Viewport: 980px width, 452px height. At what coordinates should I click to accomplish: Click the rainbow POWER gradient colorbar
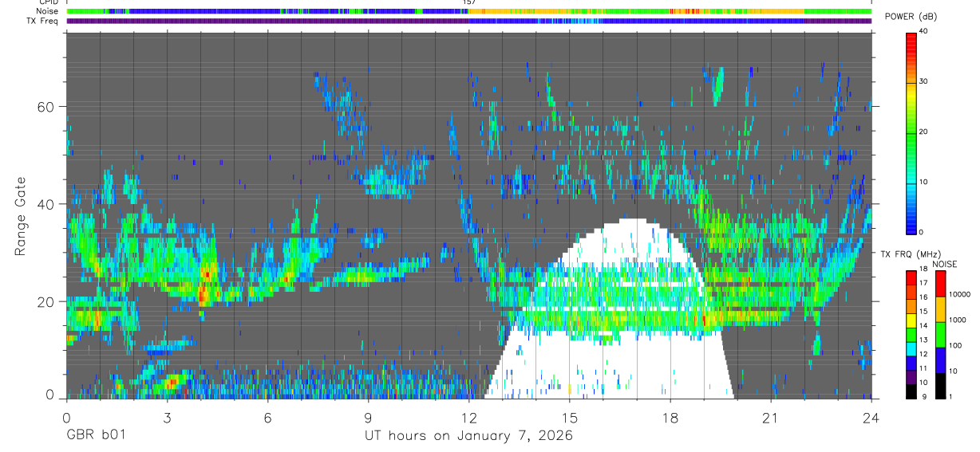[x=911, y=132]
